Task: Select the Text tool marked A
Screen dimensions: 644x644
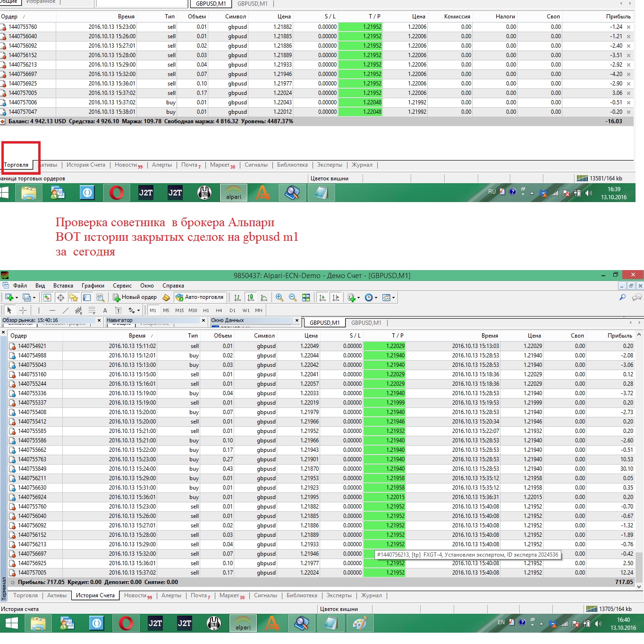Action: (105, 310)
